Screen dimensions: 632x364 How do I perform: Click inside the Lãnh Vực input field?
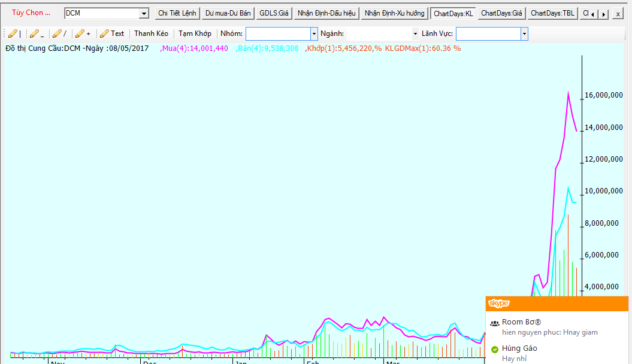pyautogui.click(x=488, y=34)
